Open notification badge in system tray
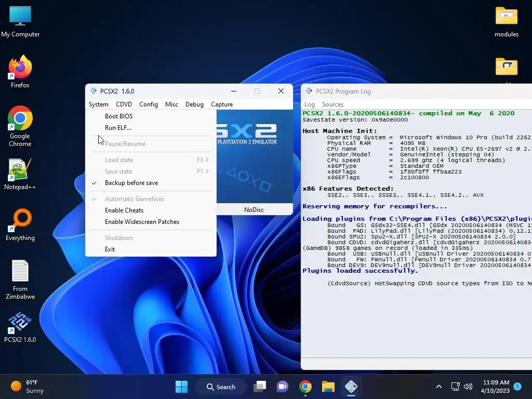Image resolution: width=532 pixels, height=399 pixels. tap(517, 387)
